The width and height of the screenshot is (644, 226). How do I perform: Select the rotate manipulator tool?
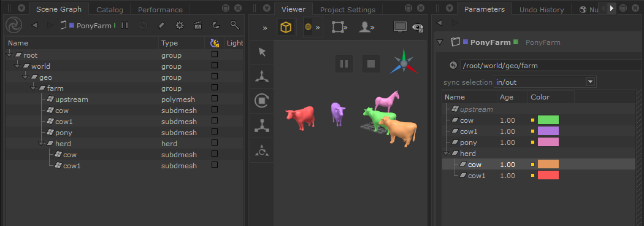coord(262,101)
